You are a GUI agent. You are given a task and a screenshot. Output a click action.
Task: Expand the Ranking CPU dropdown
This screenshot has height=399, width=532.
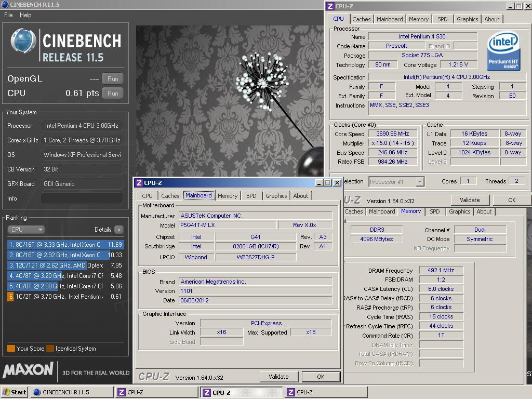click(x=26, y=229)
